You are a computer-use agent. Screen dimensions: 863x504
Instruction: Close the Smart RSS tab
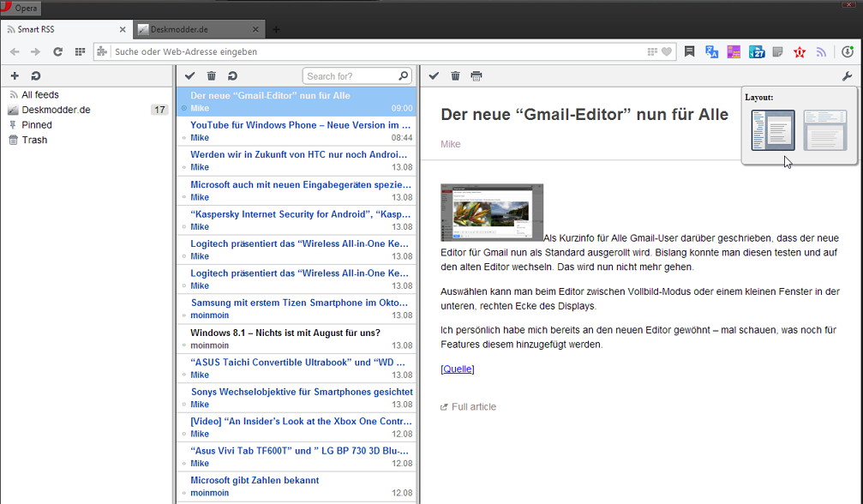pyautogui.click(x=123, y=30)
